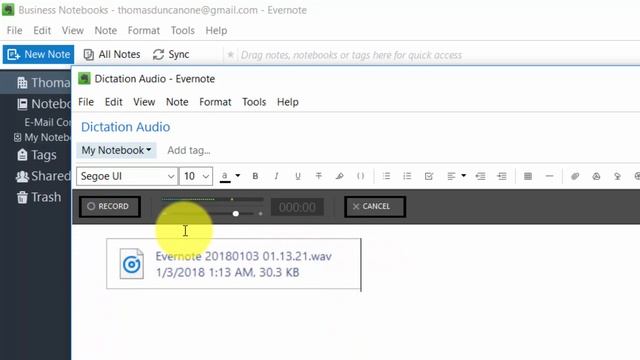This screenshot has width=640, height=360.
Task: Open File menu in Dictation Audio window
Action: coord(86,102)
